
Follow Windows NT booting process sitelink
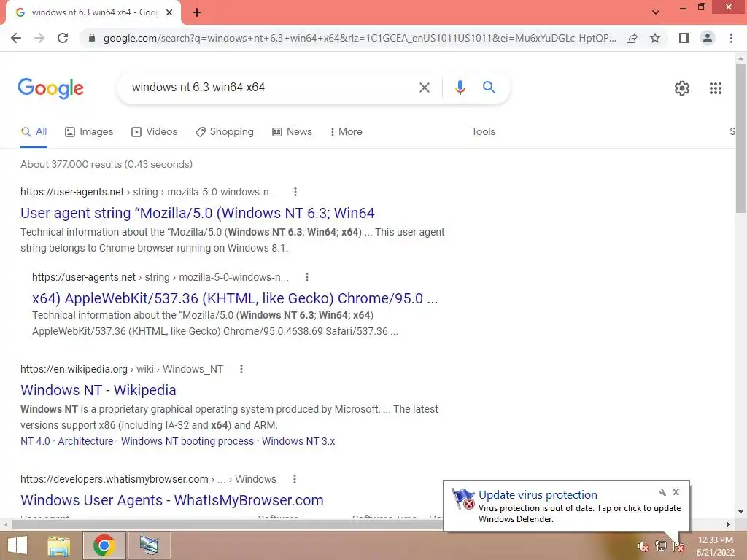pos(187,441)
